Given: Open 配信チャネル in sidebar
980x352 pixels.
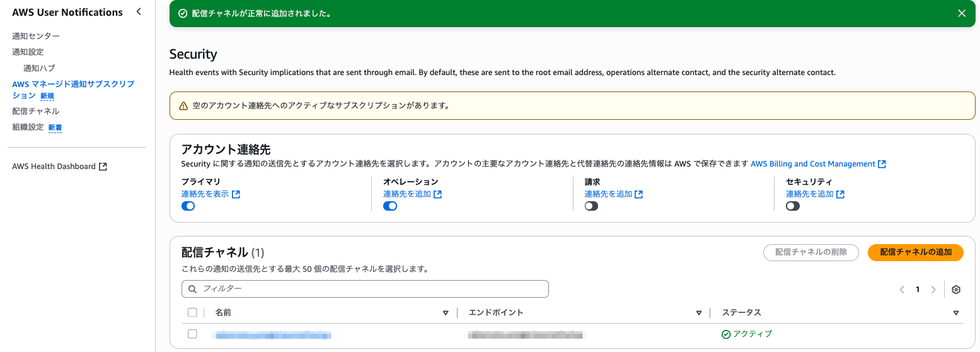Looking at the screenshot, I should coord(36,111).
